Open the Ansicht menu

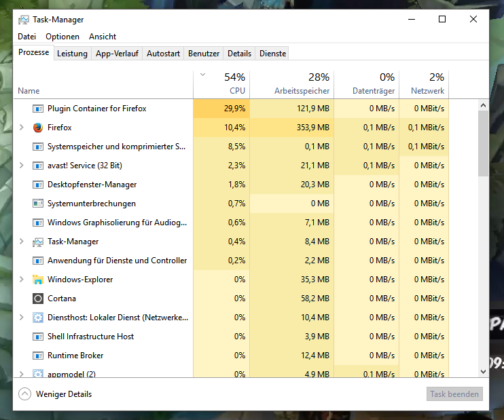pos(103,37)
